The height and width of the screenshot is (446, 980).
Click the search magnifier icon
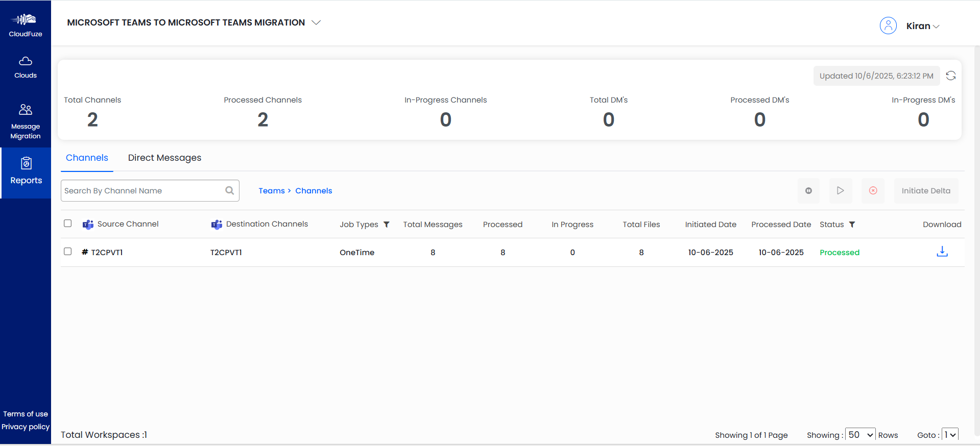pyautogui.click(x=230, y=190)
